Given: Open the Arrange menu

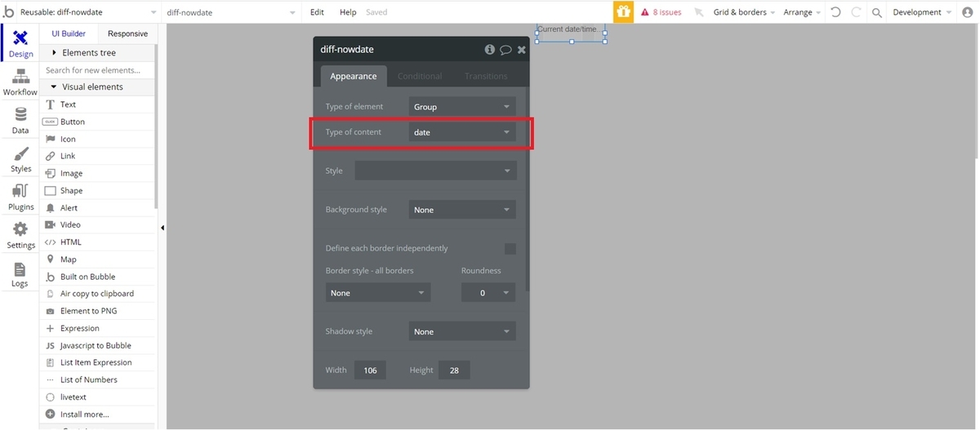Looking at the screenshot, I should click(x=802, y=12).
